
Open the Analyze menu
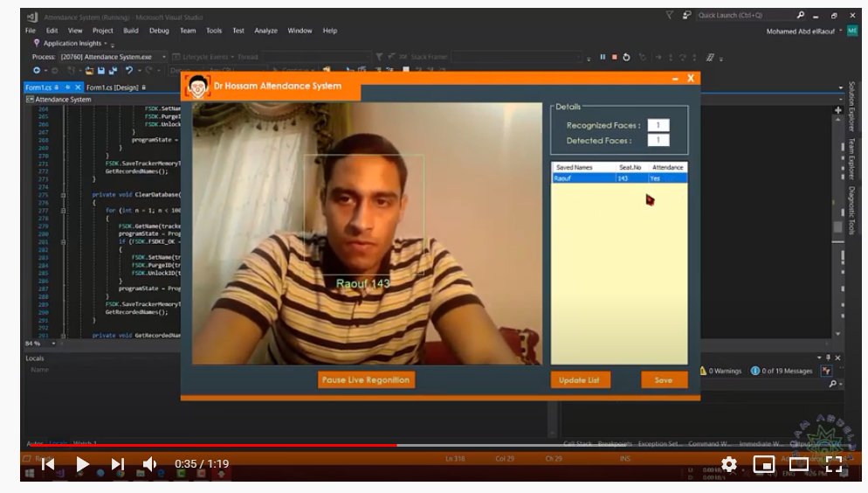(x=267, y=31)
